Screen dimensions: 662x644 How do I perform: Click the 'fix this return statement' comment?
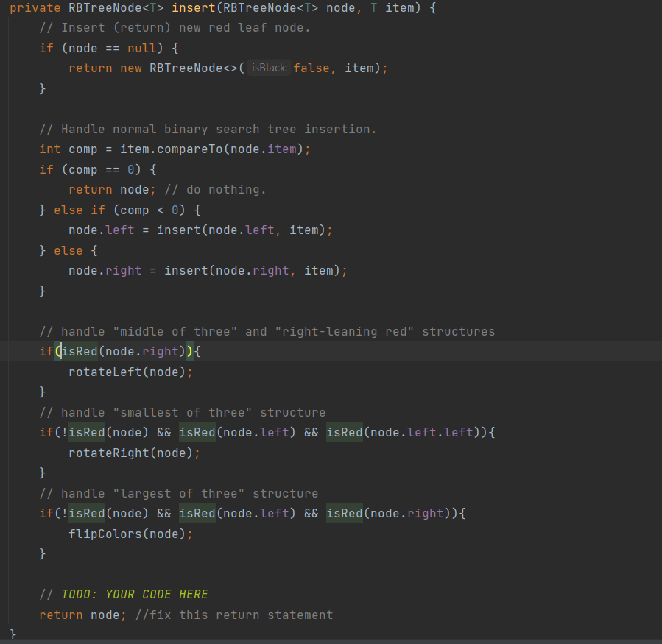(x=233, y=615)
